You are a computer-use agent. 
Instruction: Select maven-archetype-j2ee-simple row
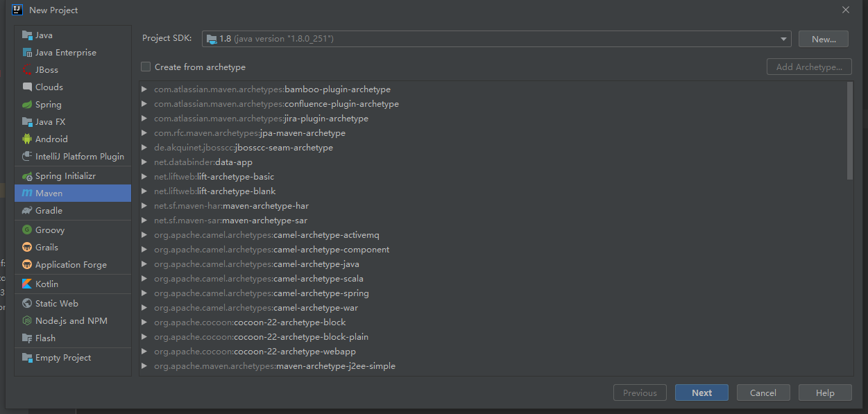tap(493, 366)
